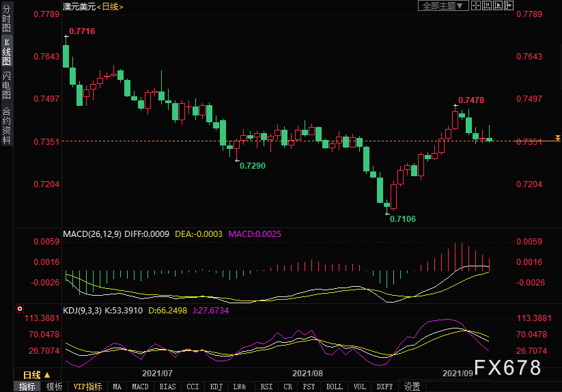Screen dimensions: 562x392
Task: Switch on the RSI indicator
Action: click(266, 387)
